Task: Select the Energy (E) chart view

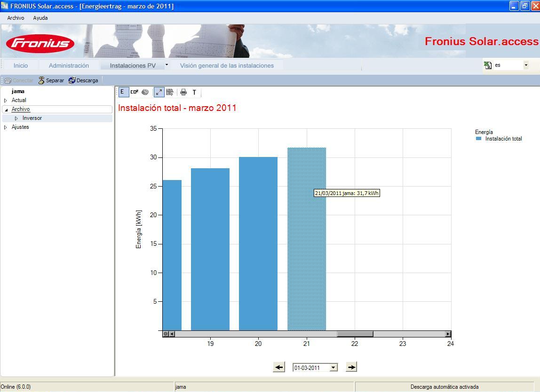Action: [123, 92]
